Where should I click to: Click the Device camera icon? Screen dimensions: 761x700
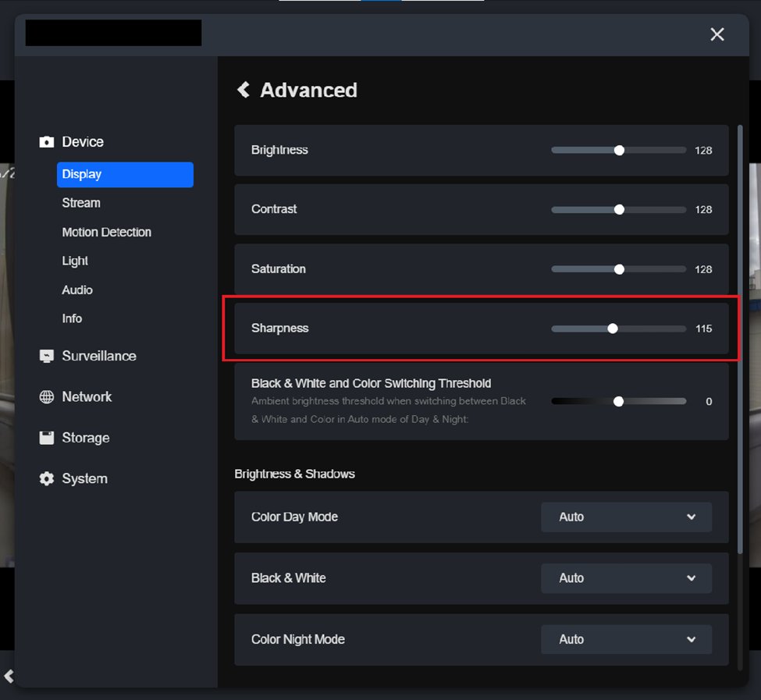click(x=47, y=142)
